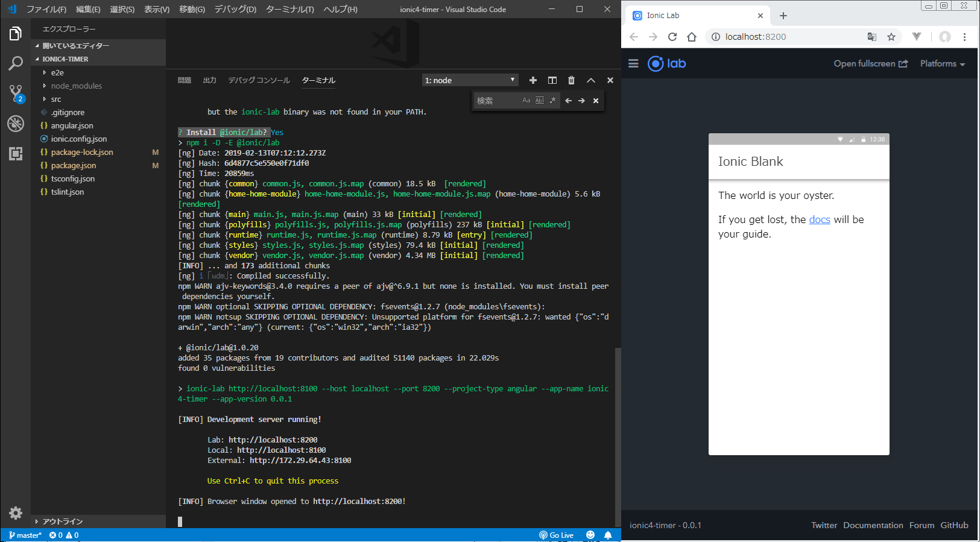980x542 pixels.
Task: Create a new terminal with plus icon
Action: 533,80
